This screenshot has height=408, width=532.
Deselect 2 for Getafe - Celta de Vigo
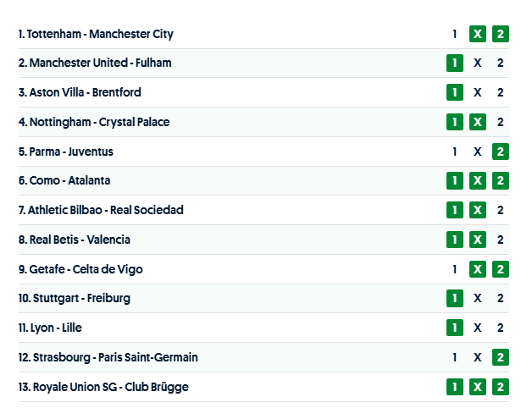(x=501, y=269)
